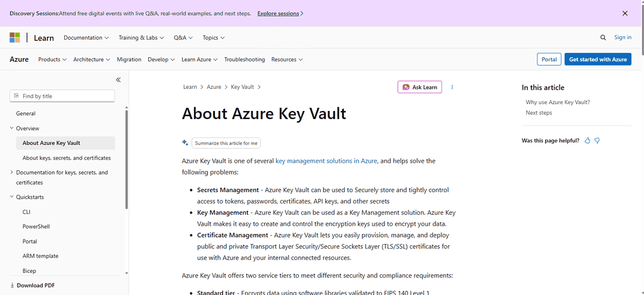Click the Explore sessions link
This screenshot has height=295, width=644.
pos(280,13)
